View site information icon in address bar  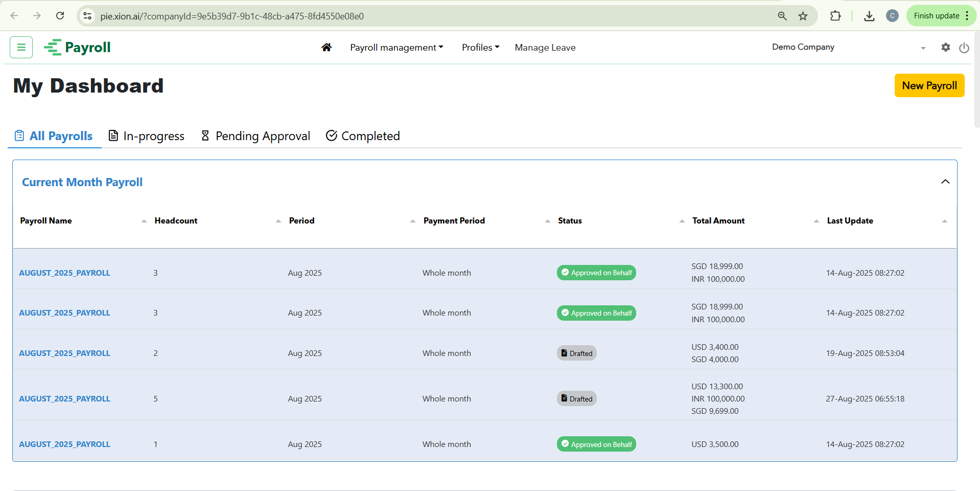coord(87,16)
